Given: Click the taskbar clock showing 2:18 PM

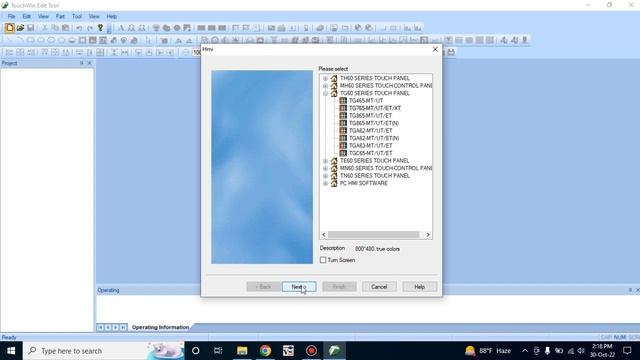Looking at the screenshot, I should point(602,351).
